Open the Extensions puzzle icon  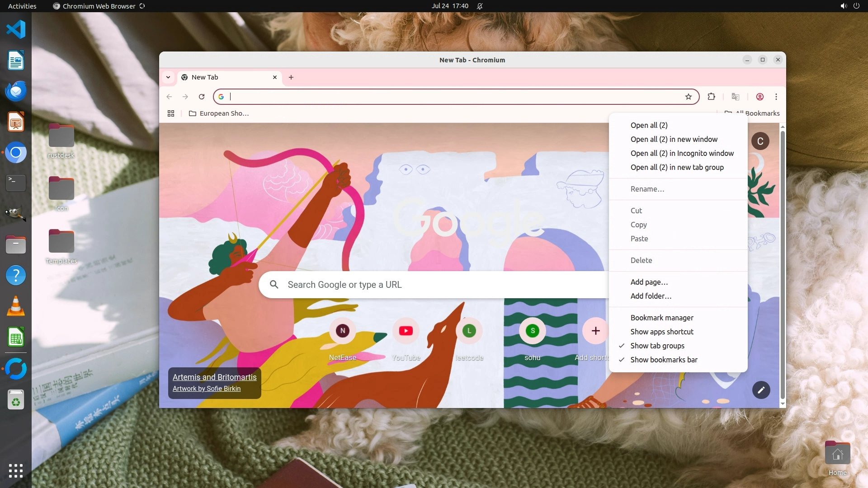pyautogui.click(x=711, y=97)
